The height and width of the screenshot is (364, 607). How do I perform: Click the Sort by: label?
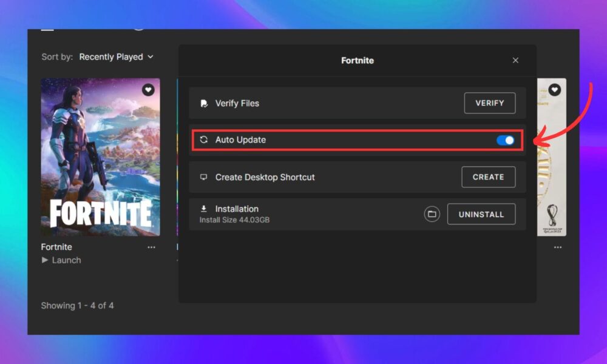pyautogui.click(x=57, y=57)
